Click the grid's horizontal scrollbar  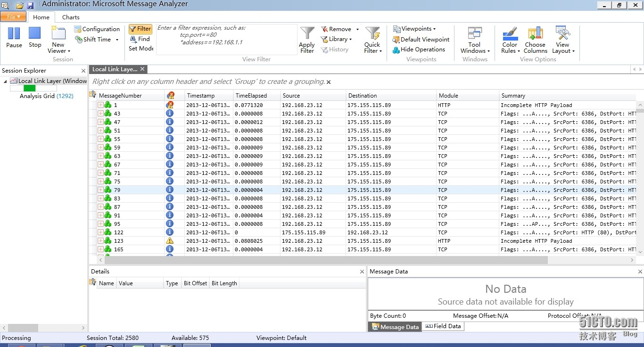click(x=326, y=260)
